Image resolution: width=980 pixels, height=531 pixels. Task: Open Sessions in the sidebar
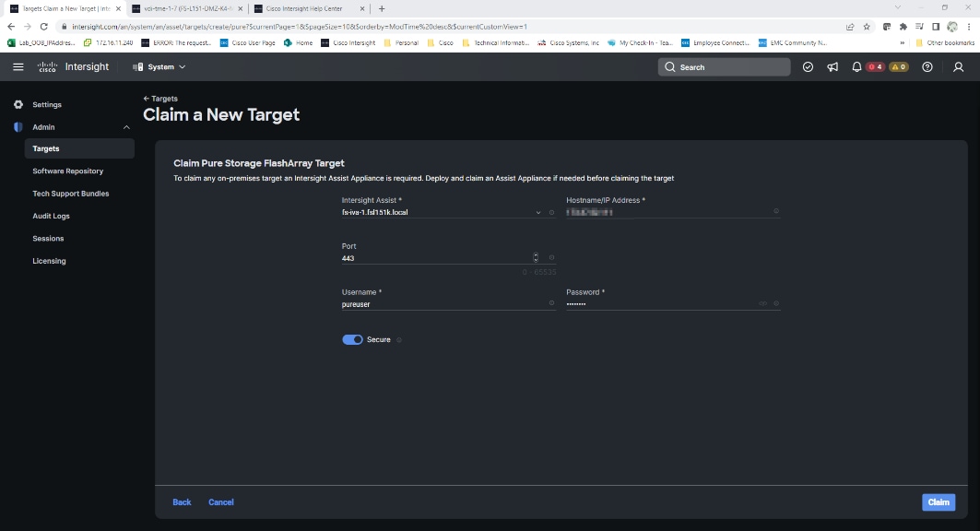[x=48, y=239]
